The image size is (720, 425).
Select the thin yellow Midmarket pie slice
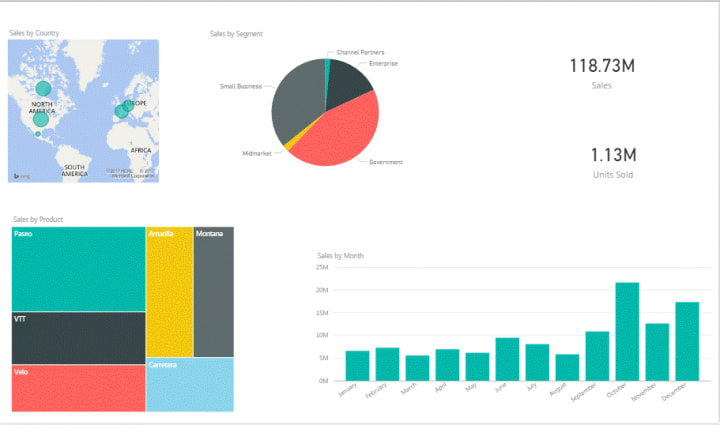point(289,145)
